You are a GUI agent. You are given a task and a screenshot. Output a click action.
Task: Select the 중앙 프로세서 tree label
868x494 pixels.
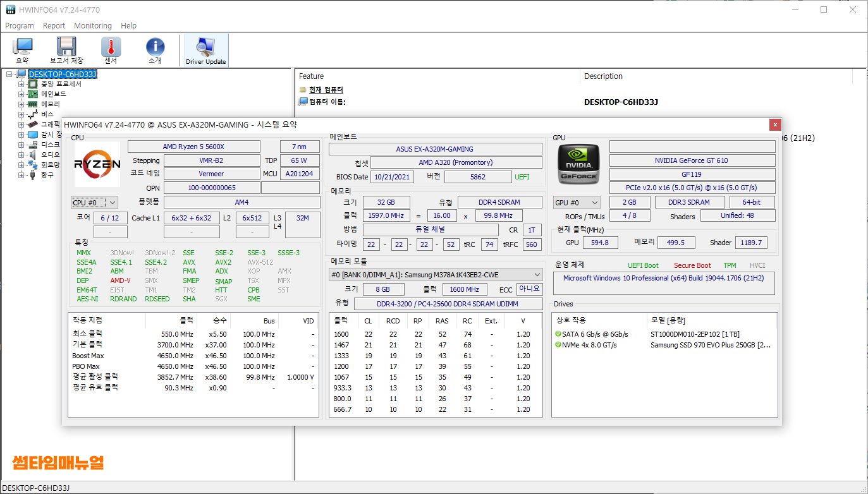(x=61, y=84)
